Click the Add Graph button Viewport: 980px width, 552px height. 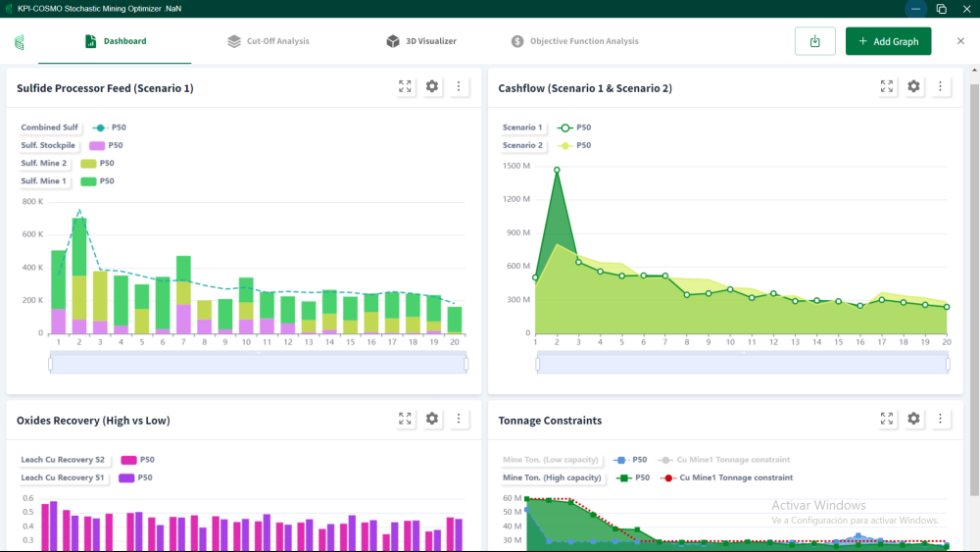888,41
